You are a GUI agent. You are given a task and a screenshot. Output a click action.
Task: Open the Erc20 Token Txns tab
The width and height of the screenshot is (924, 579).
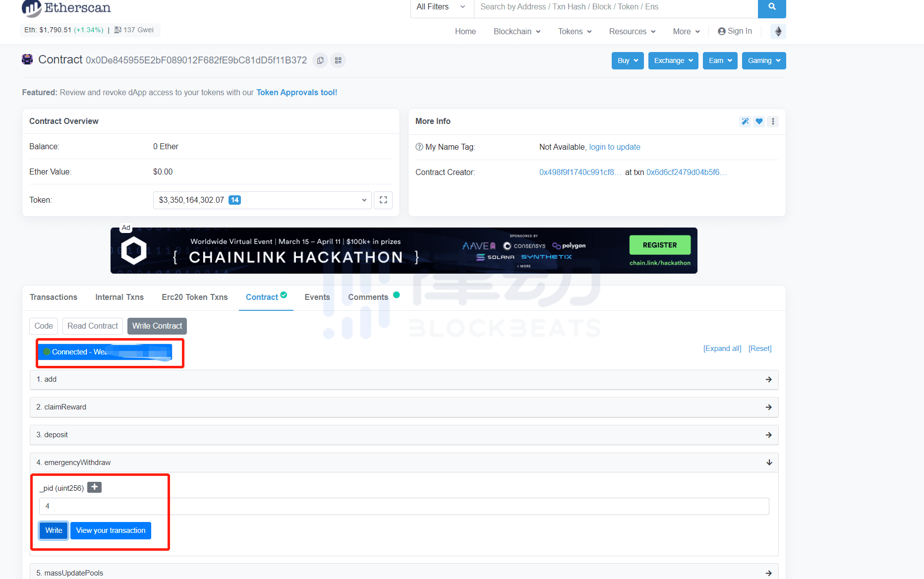[x=195, y=297]
